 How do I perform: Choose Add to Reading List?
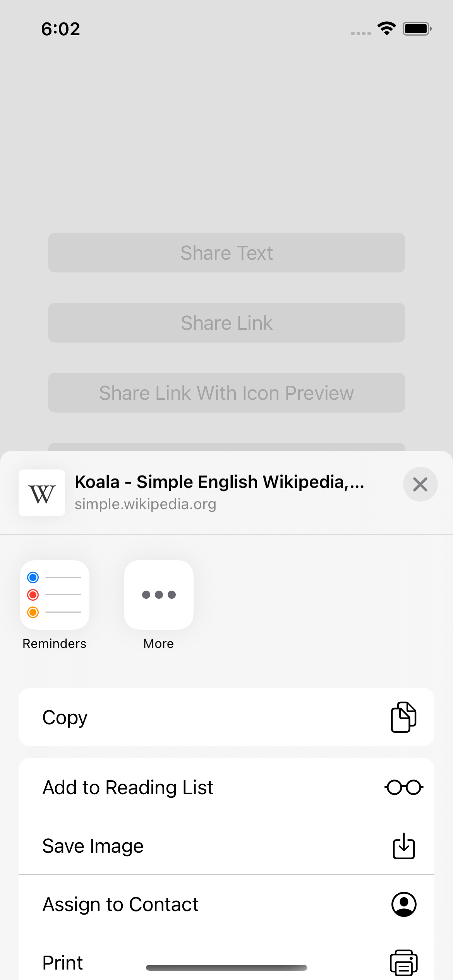pos(128,787)
